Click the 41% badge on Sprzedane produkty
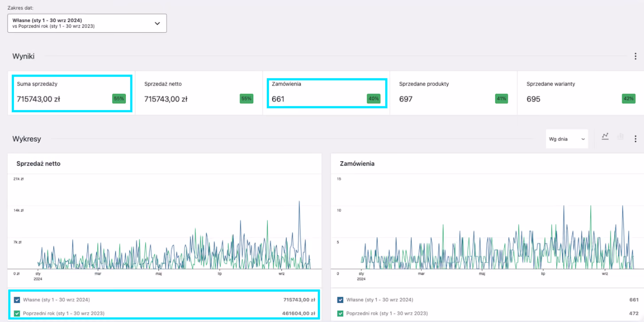 [501, 99]
